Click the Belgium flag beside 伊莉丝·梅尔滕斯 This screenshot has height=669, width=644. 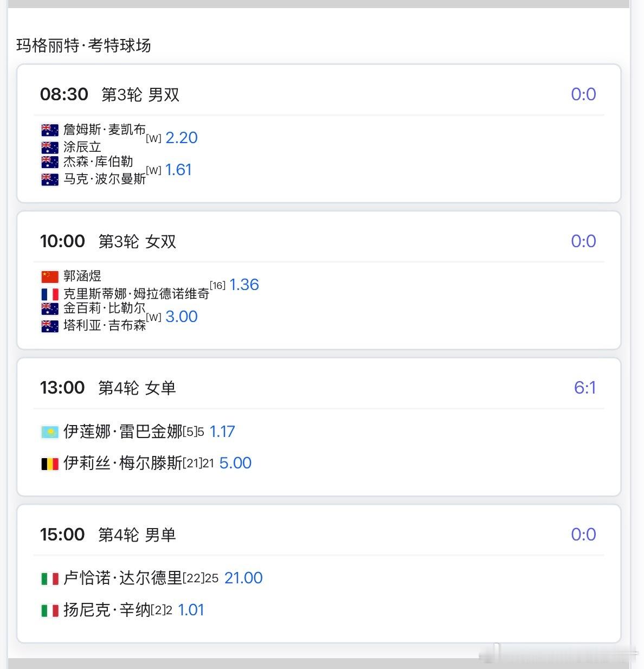(x=50, y=464)
